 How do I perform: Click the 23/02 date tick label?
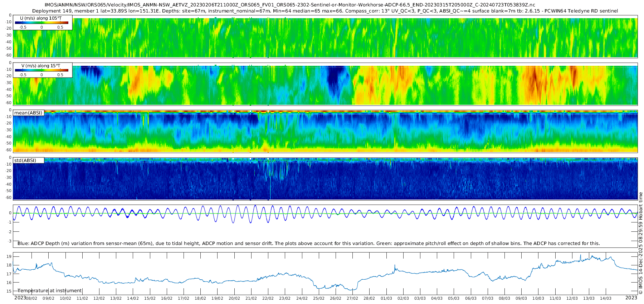(285, 298)
